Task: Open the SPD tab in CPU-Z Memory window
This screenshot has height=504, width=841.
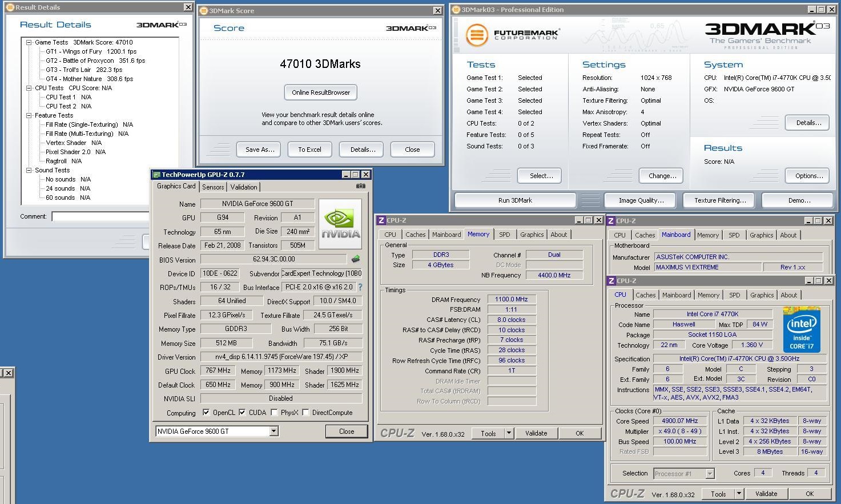Action: 505,235
